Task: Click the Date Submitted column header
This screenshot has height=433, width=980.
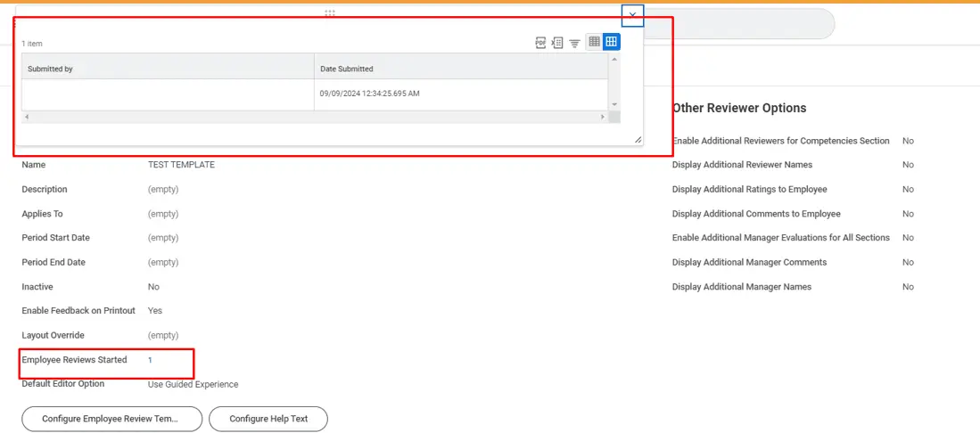Action: click(x=459, y=69)
